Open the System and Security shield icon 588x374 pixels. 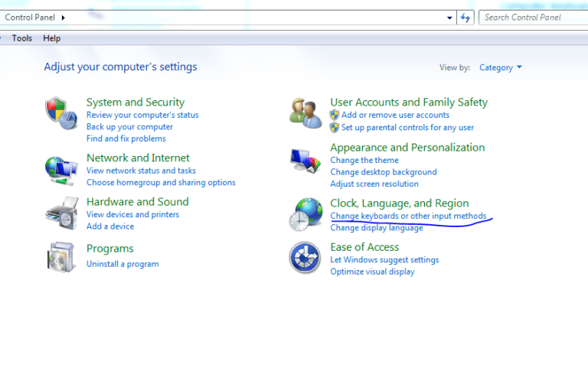coord(61,113)
